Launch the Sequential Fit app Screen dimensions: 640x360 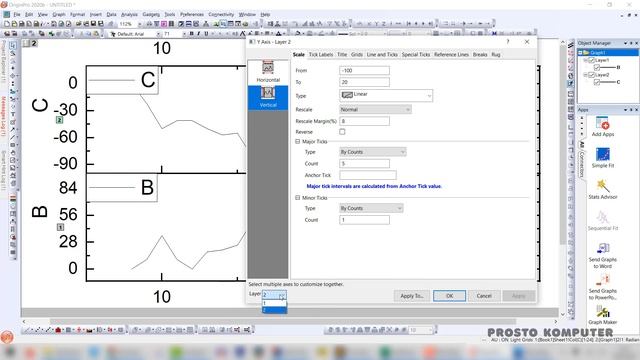(602, 218)
